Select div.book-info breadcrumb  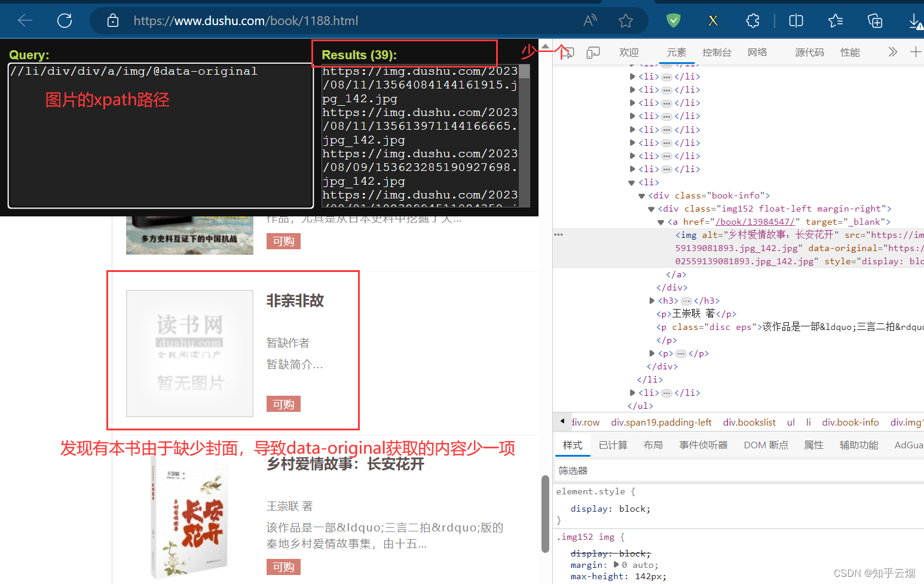[x=850, y=422]
